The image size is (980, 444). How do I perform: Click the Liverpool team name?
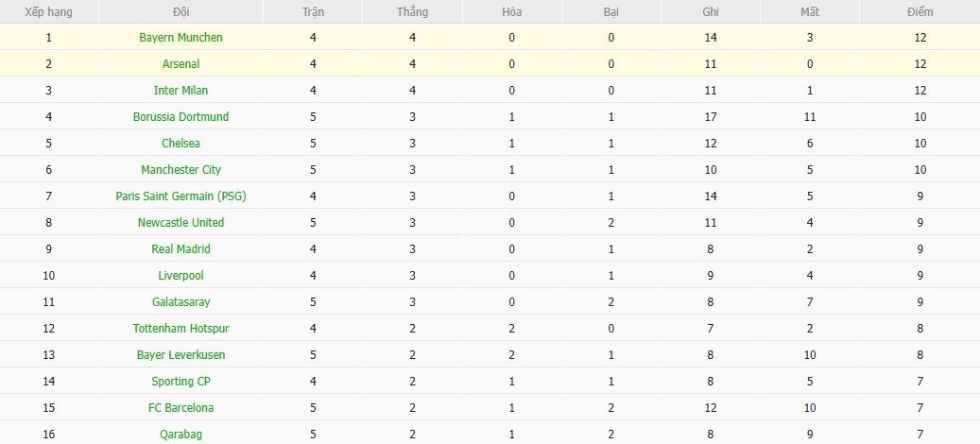click(181, 276)
